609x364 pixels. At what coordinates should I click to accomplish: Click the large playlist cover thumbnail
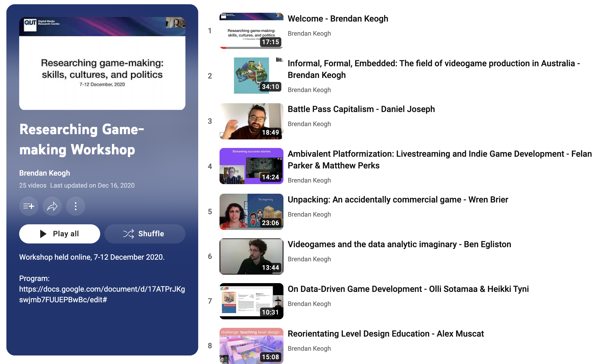coord(102,63)
